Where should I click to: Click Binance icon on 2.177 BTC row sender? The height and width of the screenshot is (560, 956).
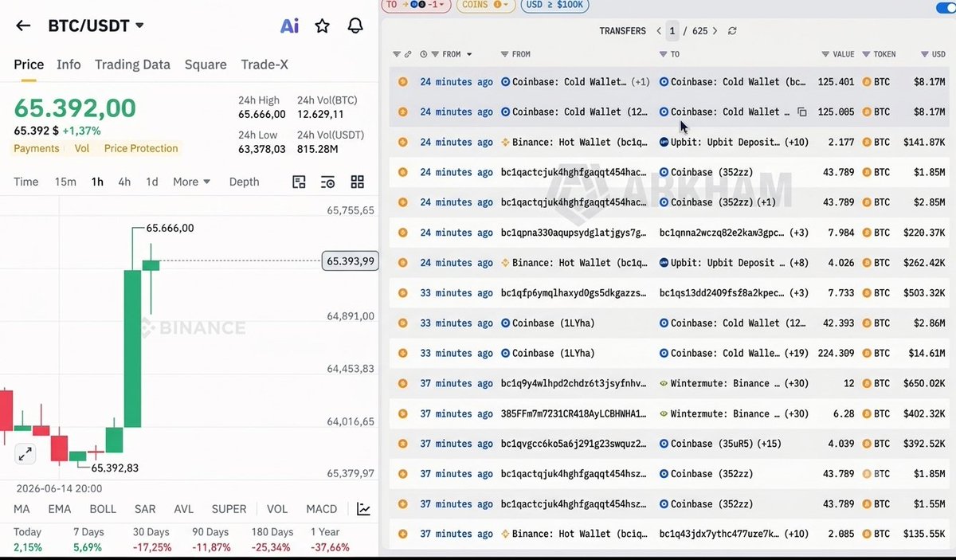click(x=505, y=143)
